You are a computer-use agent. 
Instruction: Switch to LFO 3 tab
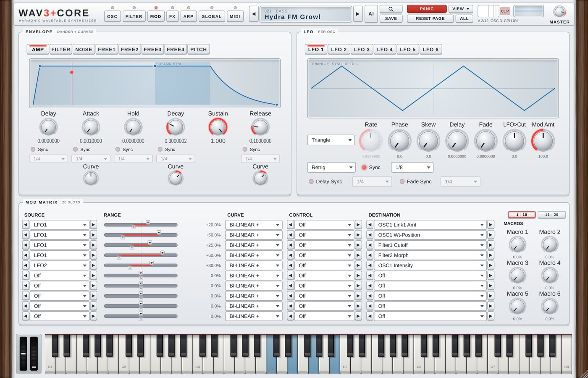(x=362, y=50)
